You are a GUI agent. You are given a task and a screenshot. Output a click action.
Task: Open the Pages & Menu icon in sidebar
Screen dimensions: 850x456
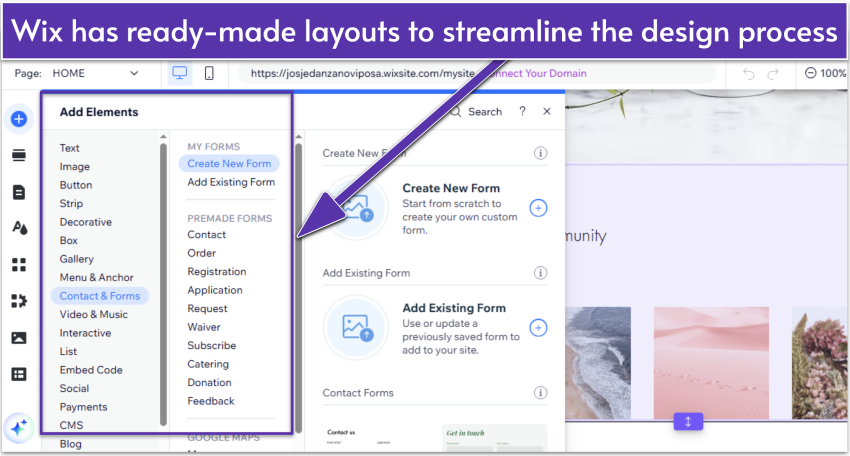(19, 192)
